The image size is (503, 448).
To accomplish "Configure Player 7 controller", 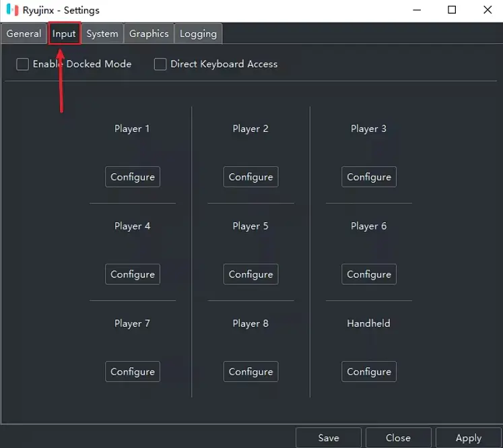I will point(133,371).
